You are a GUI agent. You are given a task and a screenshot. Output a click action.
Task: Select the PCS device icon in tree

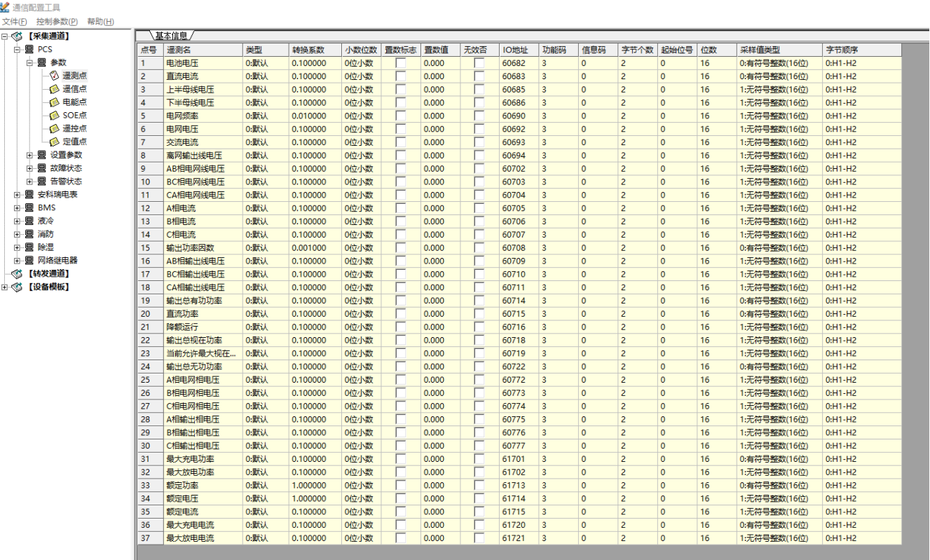click(29, 50)
